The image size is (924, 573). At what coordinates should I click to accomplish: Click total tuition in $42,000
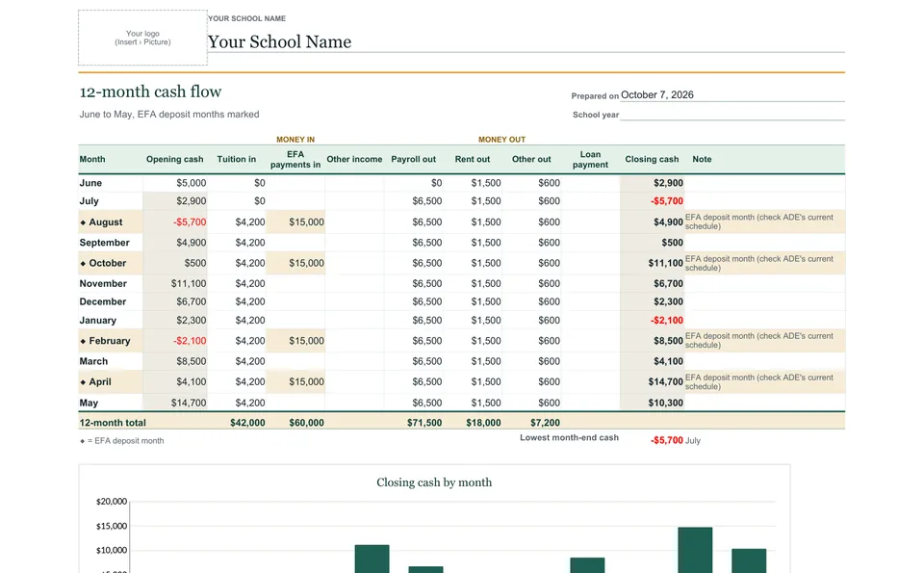point(247,423)
